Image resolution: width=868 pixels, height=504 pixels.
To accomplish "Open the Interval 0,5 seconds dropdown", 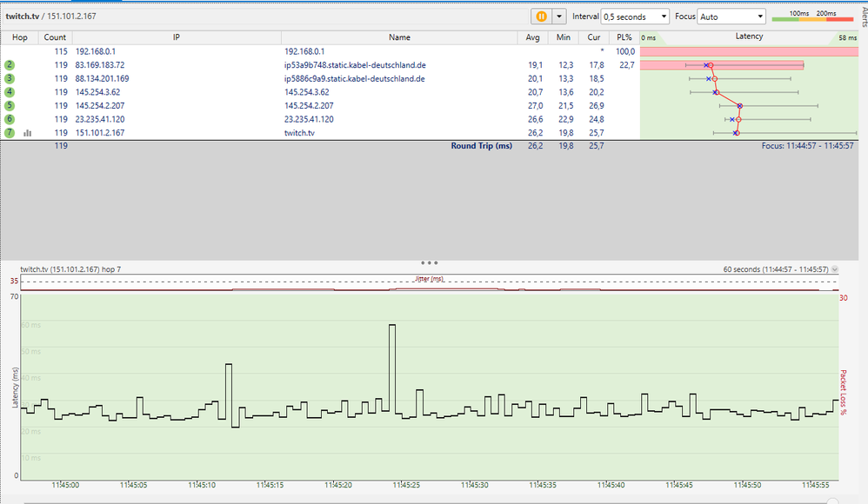I will (x=636, y=17).
